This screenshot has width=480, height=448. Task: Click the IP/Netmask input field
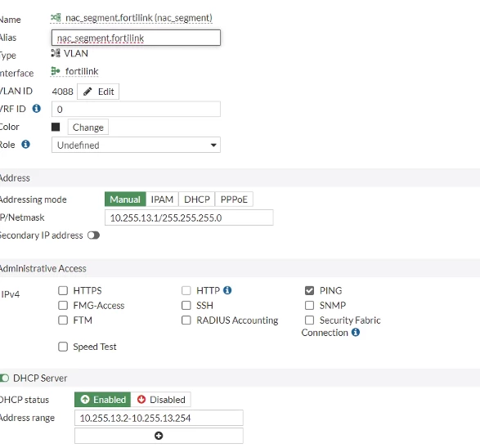pyautogui.click(x=189, y=217)
